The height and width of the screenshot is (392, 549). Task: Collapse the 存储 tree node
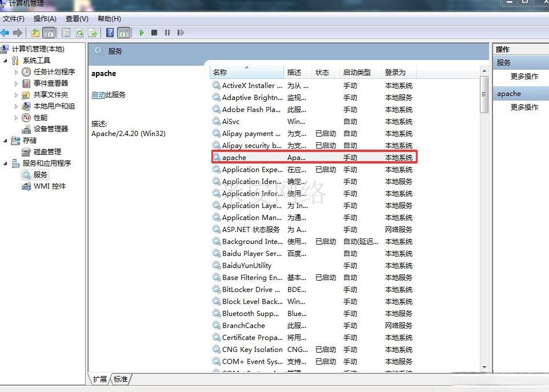5,141
